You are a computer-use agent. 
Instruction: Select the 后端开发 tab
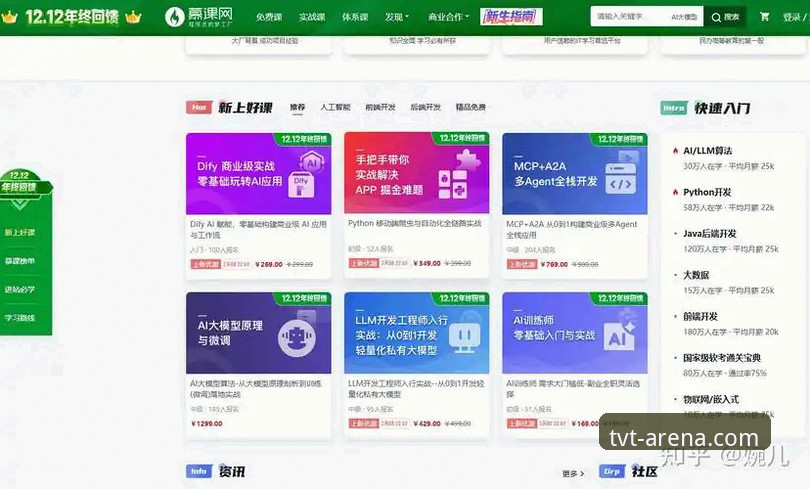[x=425, y=107]
